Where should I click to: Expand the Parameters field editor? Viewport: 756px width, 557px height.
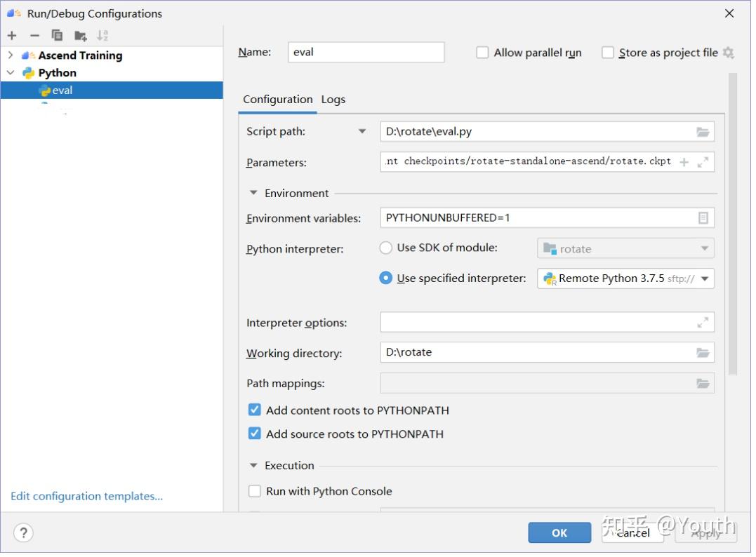coord(703,162)
